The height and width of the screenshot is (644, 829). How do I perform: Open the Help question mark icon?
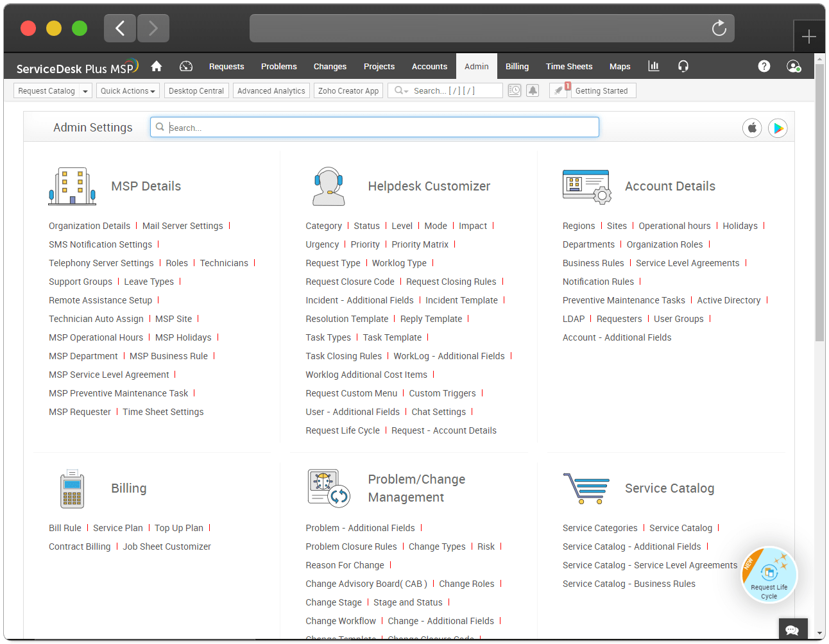(764, 66)
